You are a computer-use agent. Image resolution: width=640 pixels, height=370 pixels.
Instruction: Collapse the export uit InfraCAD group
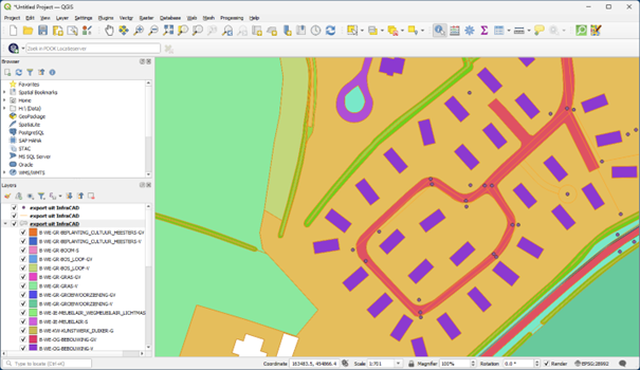pos(5,224)
